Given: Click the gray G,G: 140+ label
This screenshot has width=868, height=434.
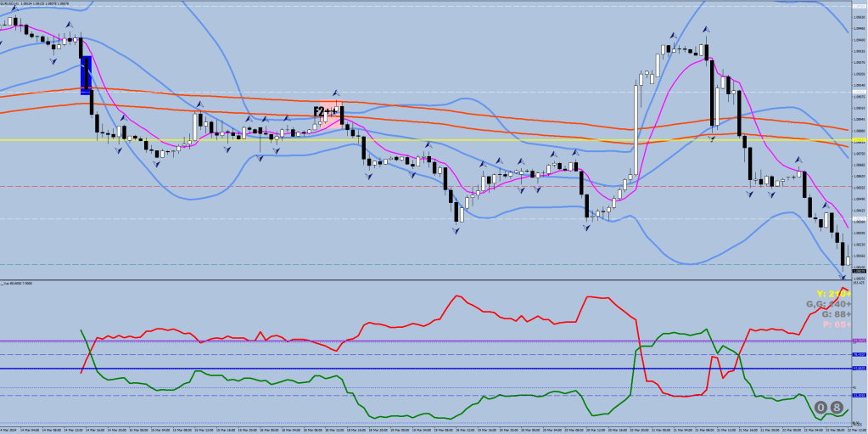Looking at the screenshot, I should click(828, 303).
